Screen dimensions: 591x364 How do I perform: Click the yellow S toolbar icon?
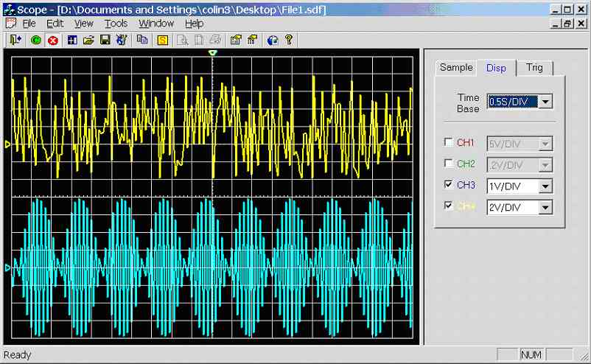click(162, 40)
